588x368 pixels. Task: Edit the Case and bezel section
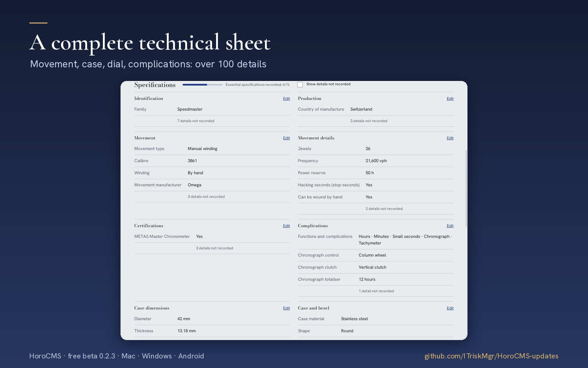point(450,308)
